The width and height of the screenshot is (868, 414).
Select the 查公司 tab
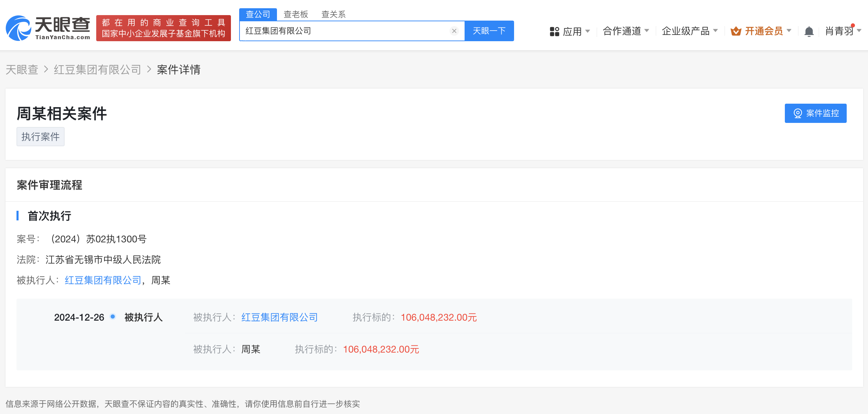click(x=258, y=14)
